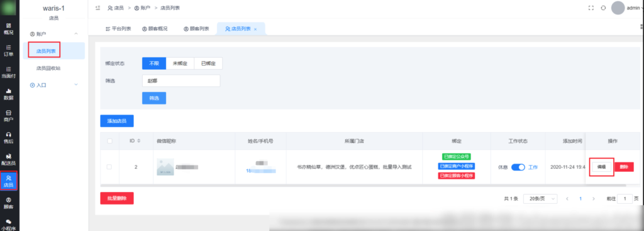Click the 所属门店 store list cell

pyautogui.click(x=354, y=167)
